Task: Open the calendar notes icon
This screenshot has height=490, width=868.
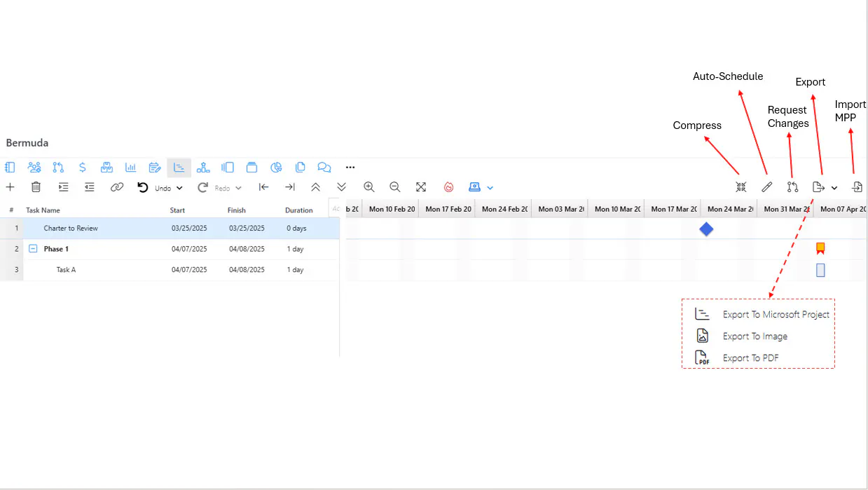Action: pyautogui.click(x=155, y=168)
